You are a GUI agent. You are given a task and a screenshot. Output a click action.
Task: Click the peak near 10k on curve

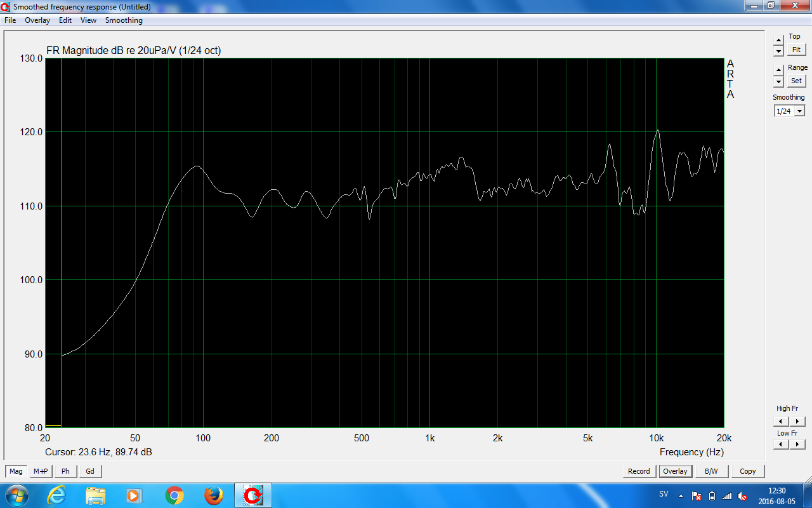[658, 130]
